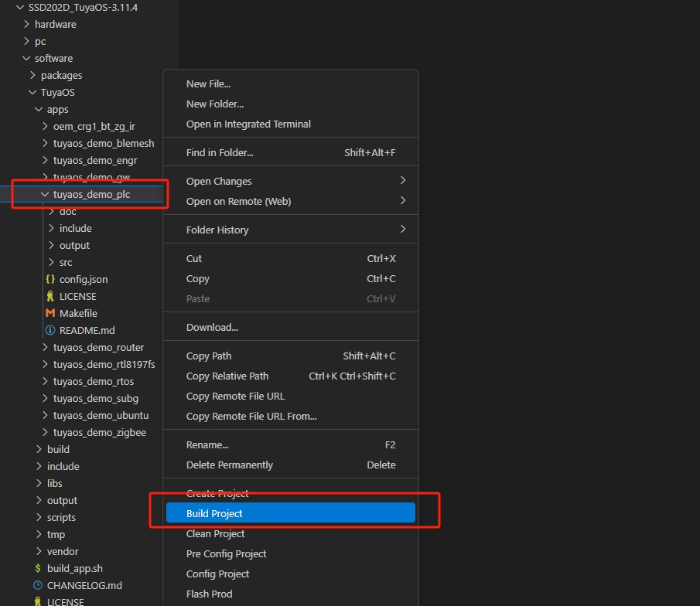Open the Folder History submenu arrow
The width and height of the screenshot is (700, 606).
tap(402, 230)
